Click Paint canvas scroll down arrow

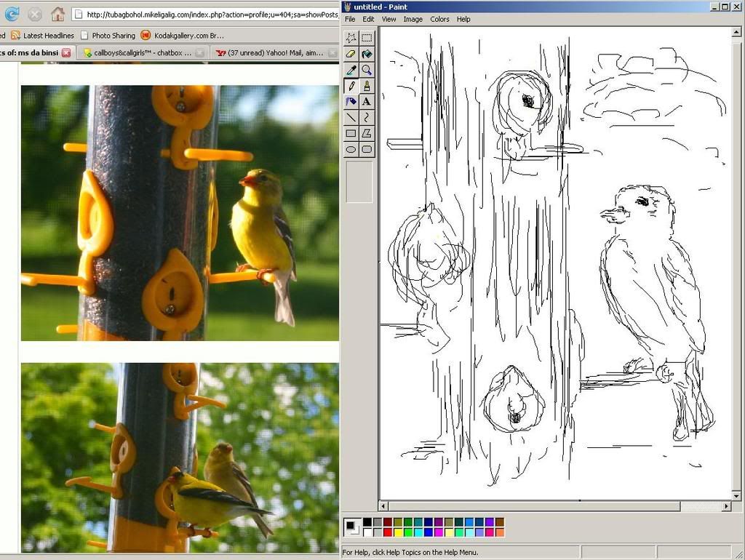[x=736, y=496]
